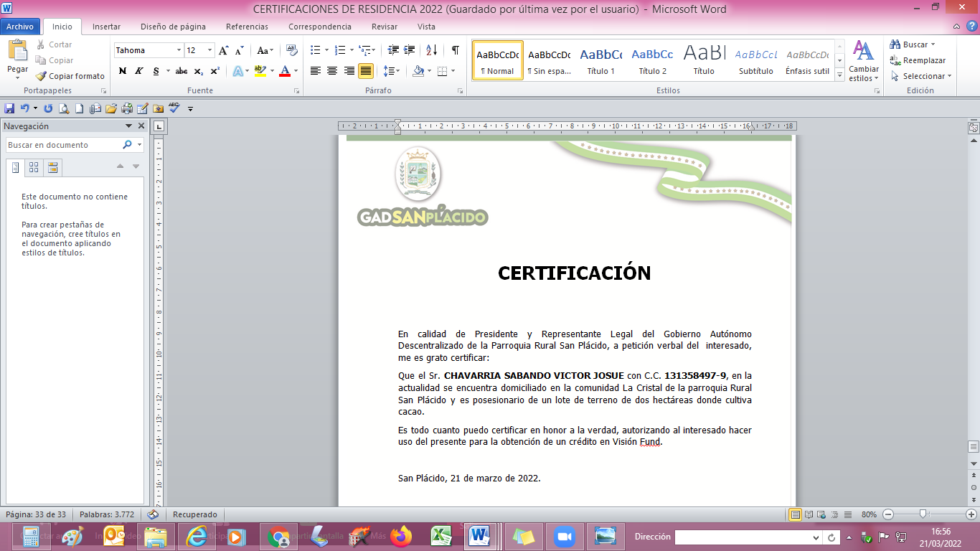Click the Clear Formatting icon

point(291,50)
